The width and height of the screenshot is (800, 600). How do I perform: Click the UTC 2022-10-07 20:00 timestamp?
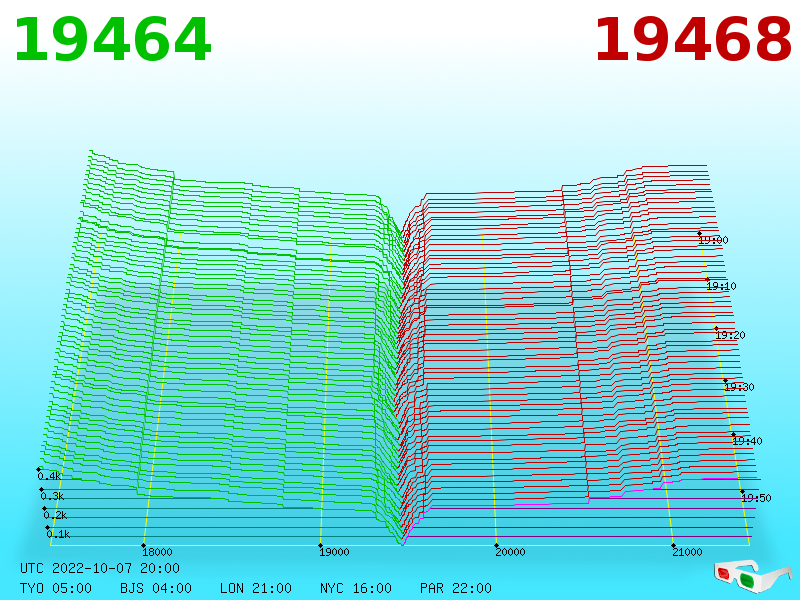click(x=100, y=568)
